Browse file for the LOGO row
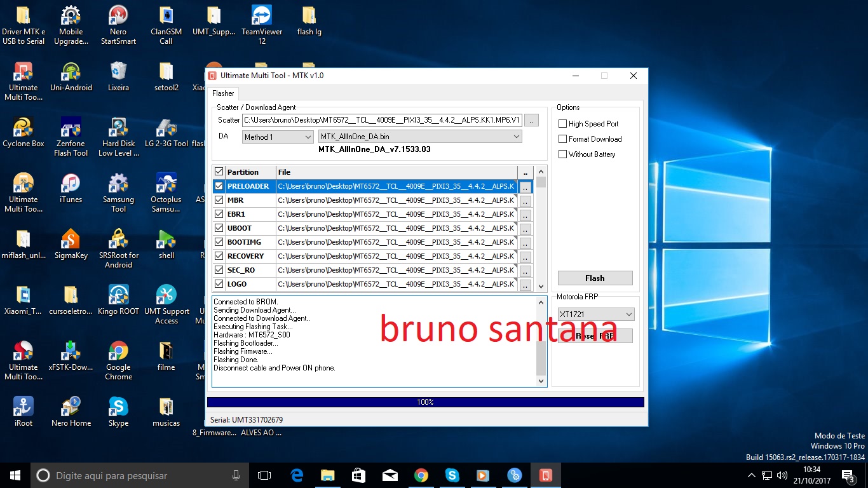Viewport: 868px width, 488px height. pyautogui.click(x=526, y=285)
